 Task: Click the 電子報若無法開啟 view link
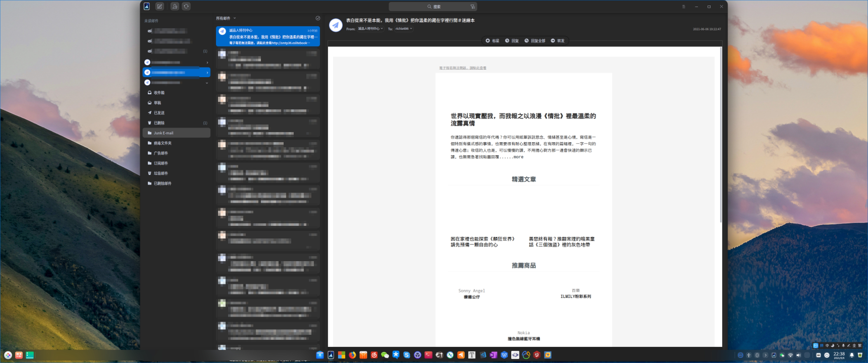[462, 68]
